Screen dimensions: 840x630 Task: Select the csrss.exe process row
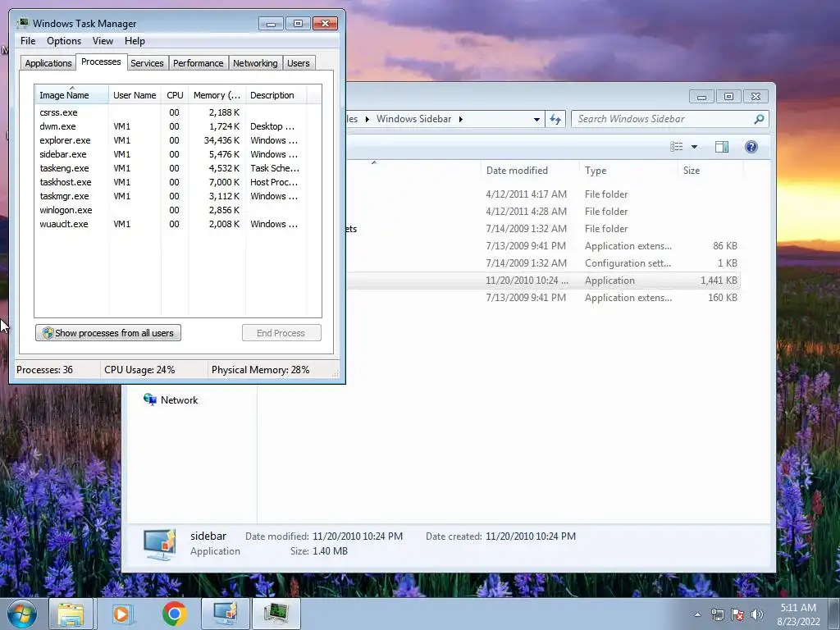[x=171, y=112]
